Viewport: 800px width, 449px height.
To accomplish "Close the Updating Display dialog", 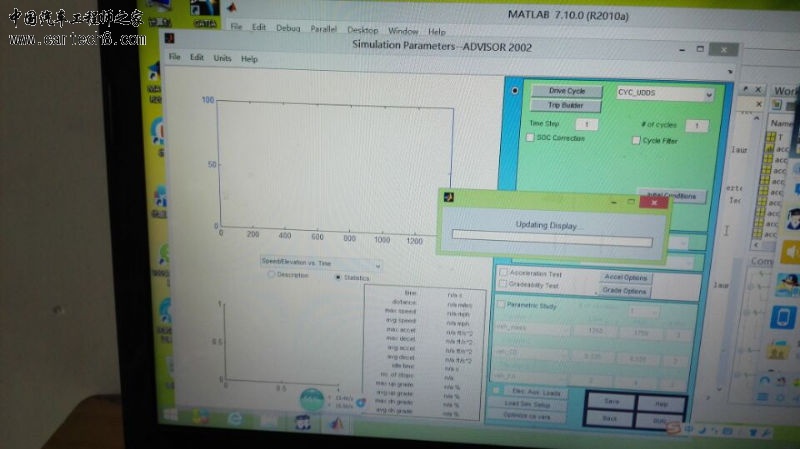I will coord(654,203).
